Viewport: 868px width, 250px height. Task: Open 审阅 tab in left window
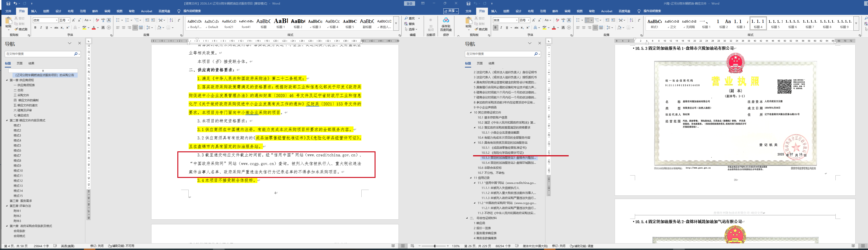pyautogui.click(x=107, y=11)
